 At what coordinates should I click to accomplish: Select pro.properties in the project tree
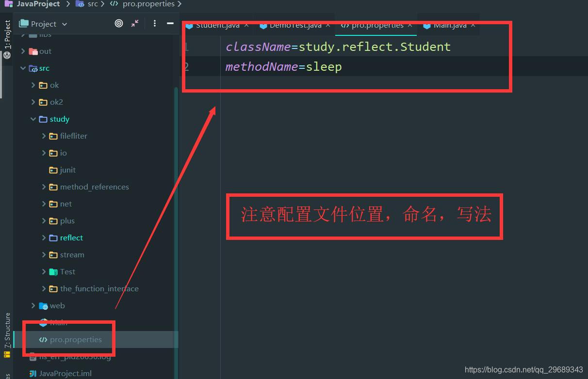pos(76,339)
